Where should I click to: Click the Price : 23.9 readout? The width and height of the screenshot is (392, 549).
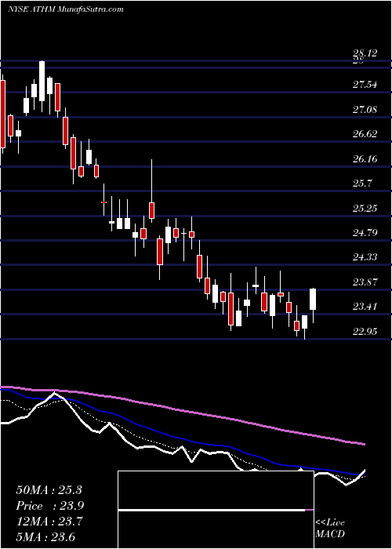pos(49,506)
